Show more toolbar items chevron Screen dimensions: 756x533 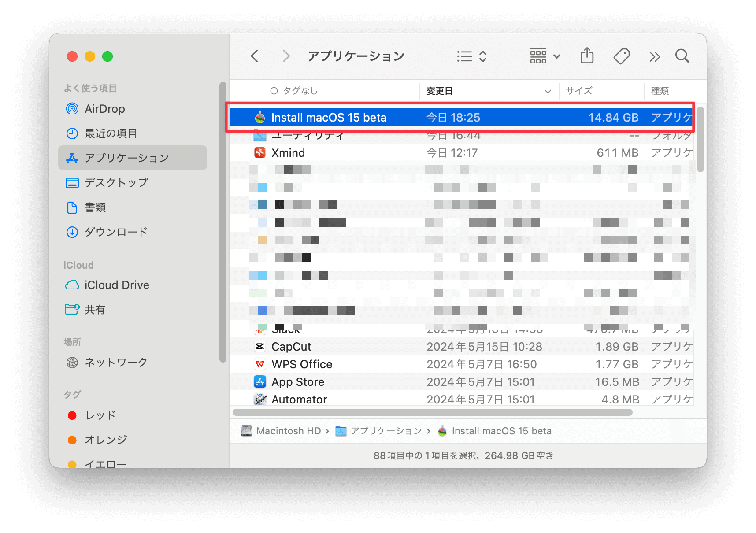tap(654, 56)
